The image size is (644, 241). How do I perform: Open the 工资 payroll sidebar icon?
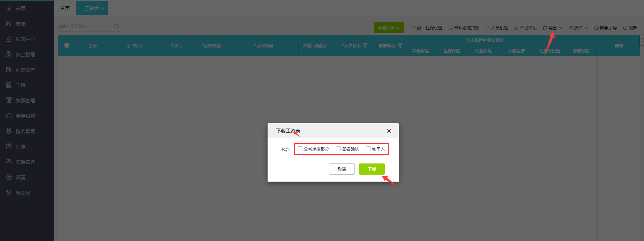[x=9, y=85]
